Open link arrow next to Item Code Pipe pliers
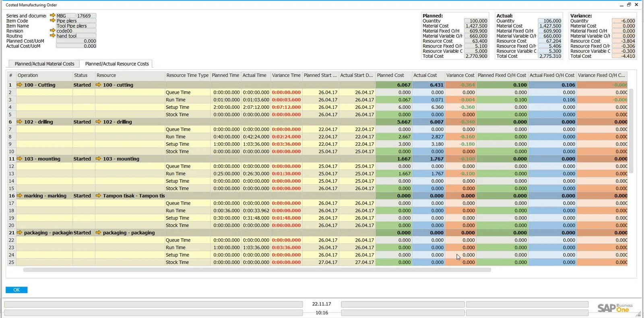The height and width of the screenshot is (318, 644). pos(52,21)
